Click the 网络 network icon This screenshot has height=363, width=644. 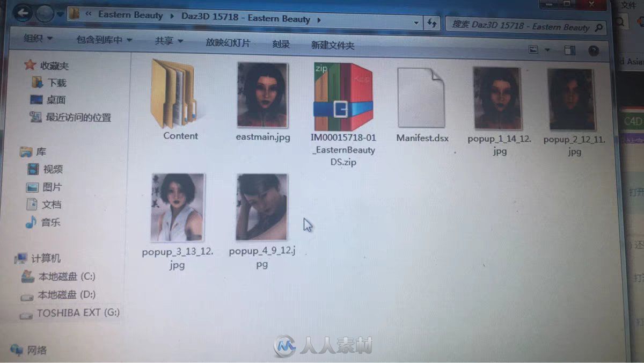pos(17,350)
